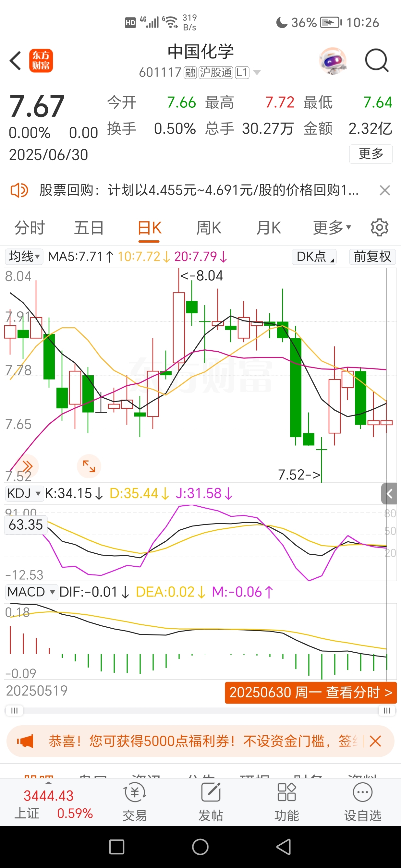Open stock search magnifier icon
Viewport: 401px width, 868px height.
click(x=377, y=61)
